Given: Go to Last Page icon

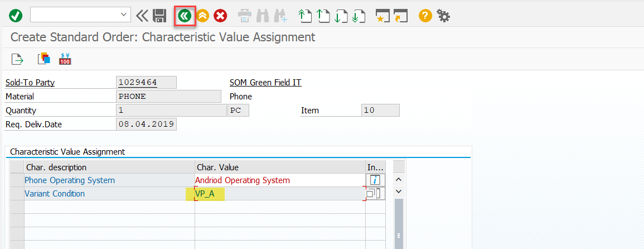Looking at the screenshot, I should click(x=359, y=16).
